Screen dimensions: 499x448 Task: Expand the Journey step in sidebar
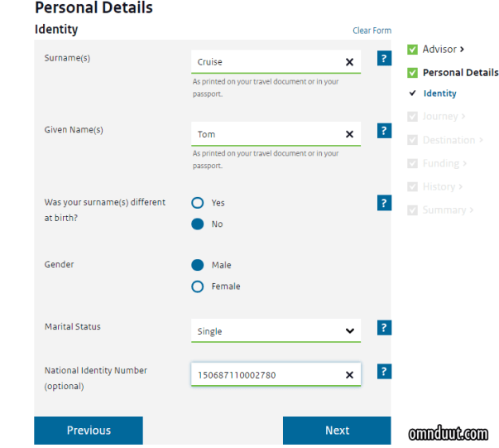click(444, 117)
